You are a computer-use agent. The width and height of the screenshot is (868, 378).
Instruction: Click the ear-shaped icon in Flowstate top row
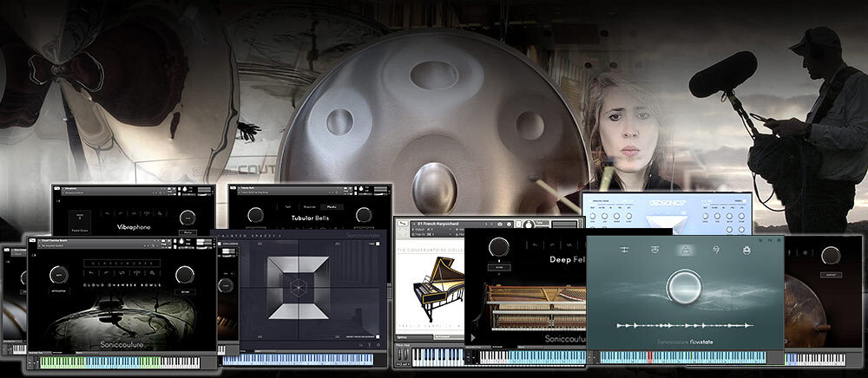(716, 251)
